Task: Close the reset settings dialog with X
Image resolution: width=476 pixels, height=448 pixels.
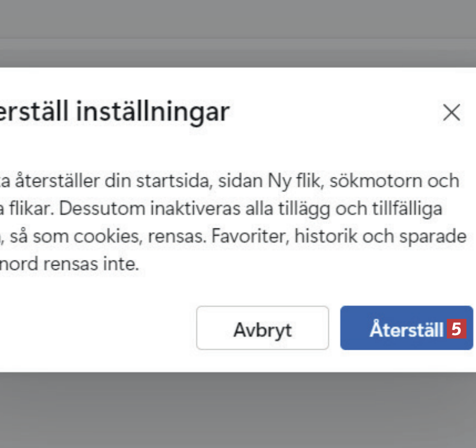Action: (x=451, y=113)
